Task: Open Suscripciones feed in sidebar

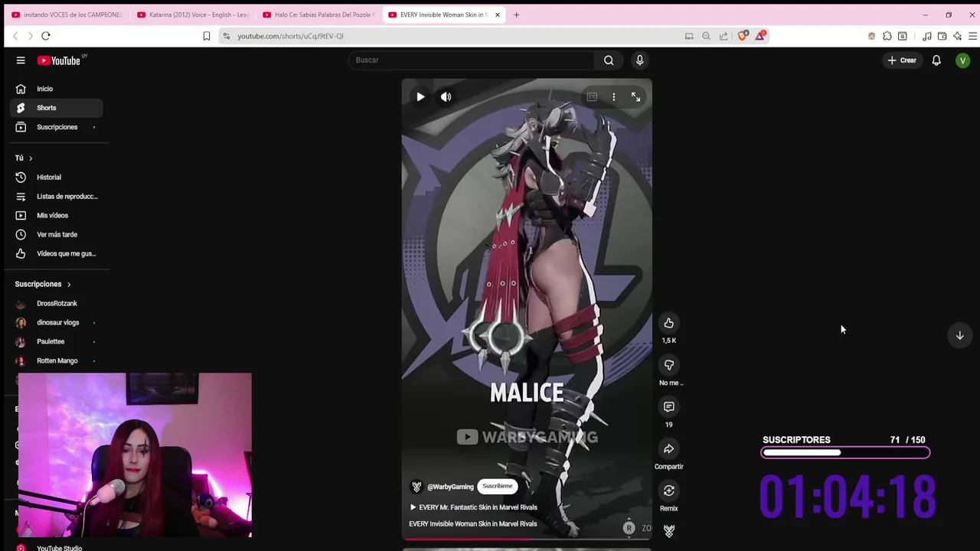Action: pyautogui.click(x=57, y=127)
